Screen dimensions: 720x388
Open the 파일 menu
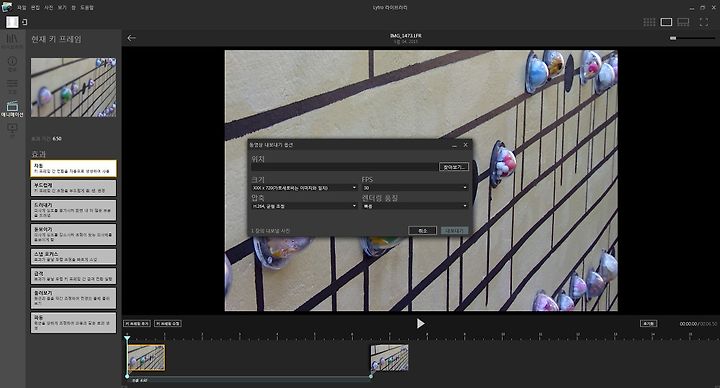click(x=22, y=8)
